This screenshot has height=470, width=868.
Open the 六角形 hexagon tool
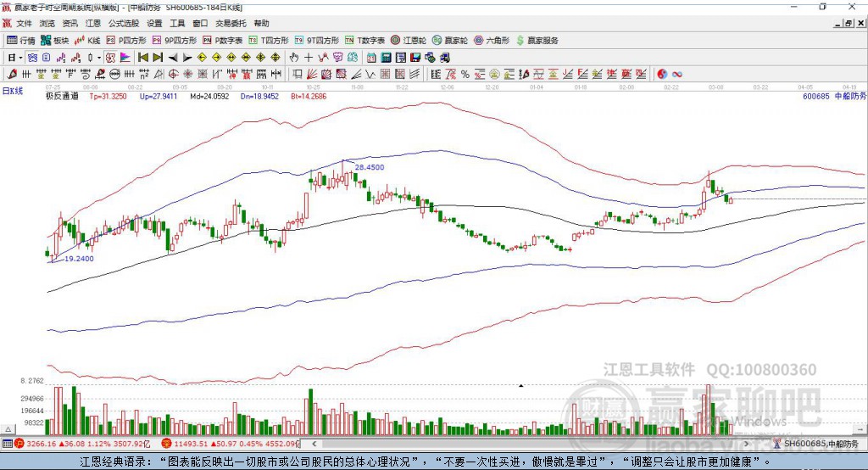point(492,41)
